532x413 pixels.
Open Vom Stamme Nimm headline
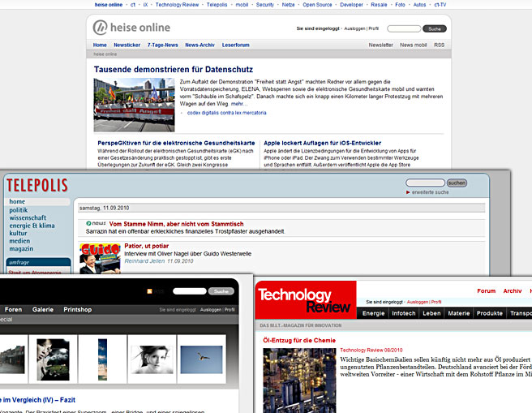(176, 224)
